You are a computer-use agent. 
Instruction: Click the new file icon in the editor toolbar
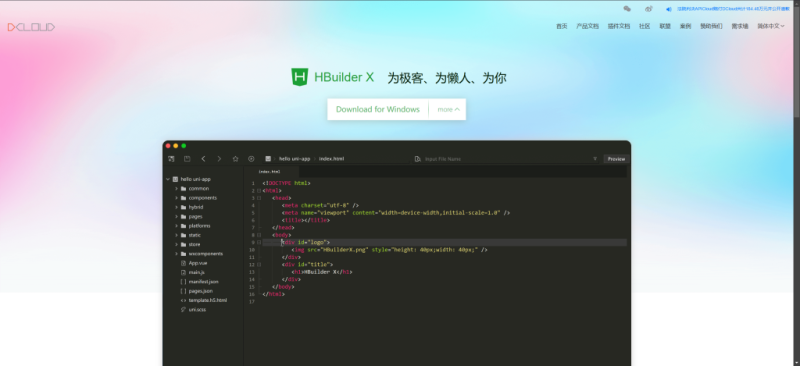[171, 159]
